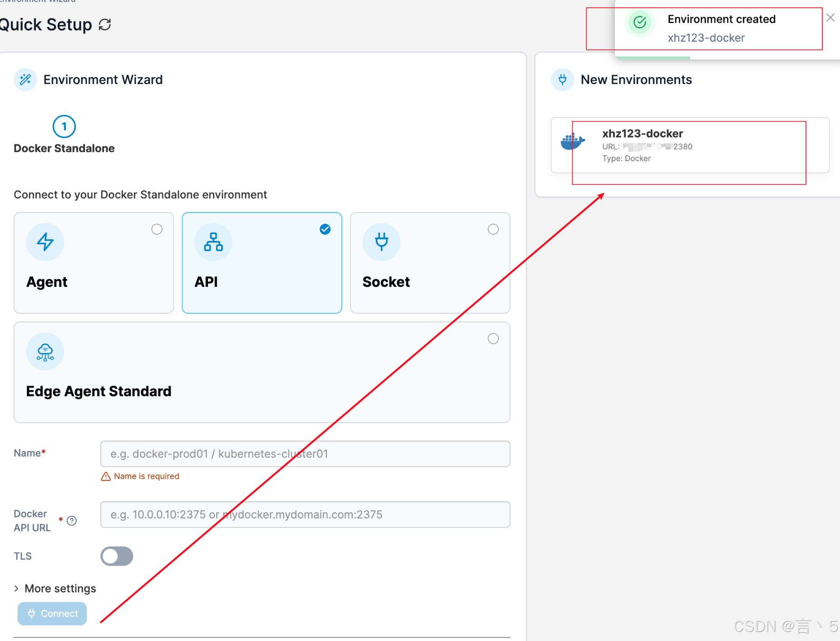Screen dimensions: 840x641
Task: Click the plug icon beside New Environments
Action: [x=563, y=79]
